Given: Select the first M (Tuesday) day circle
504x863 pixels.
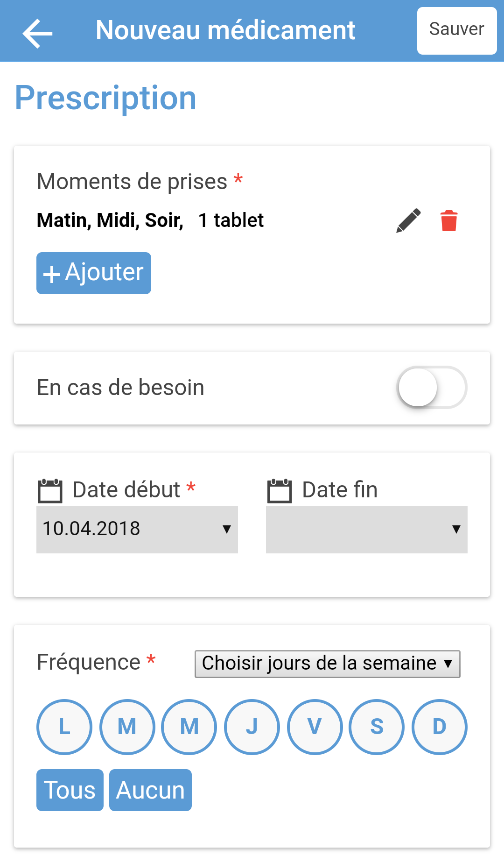Looking at the screenshot, I should [x=127, y=727].
